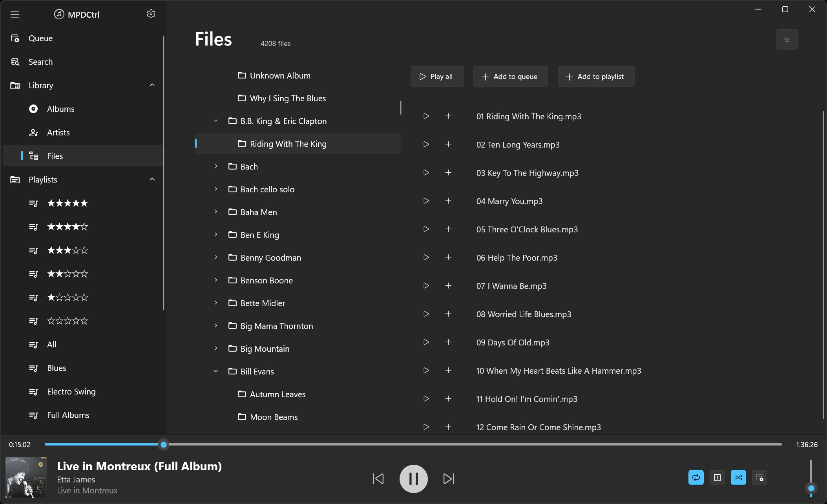Screen dimensions: 827x504
Task: Collapse the Playlists section
Action: [152, 179]
